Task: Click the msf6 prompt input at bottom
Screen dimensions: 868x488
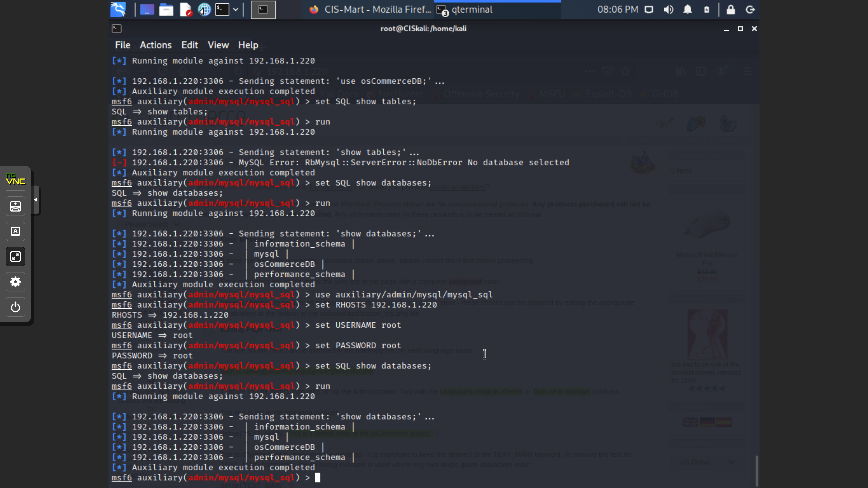Action: pos(317,478)
